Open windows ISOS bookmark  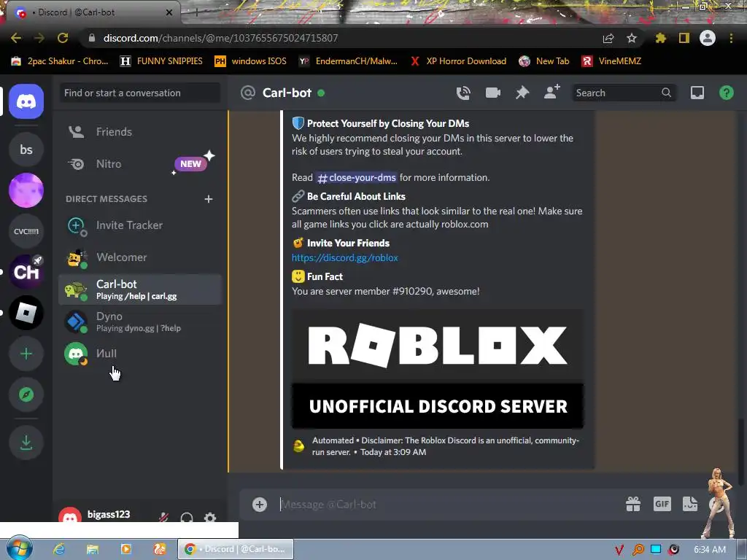251,61
